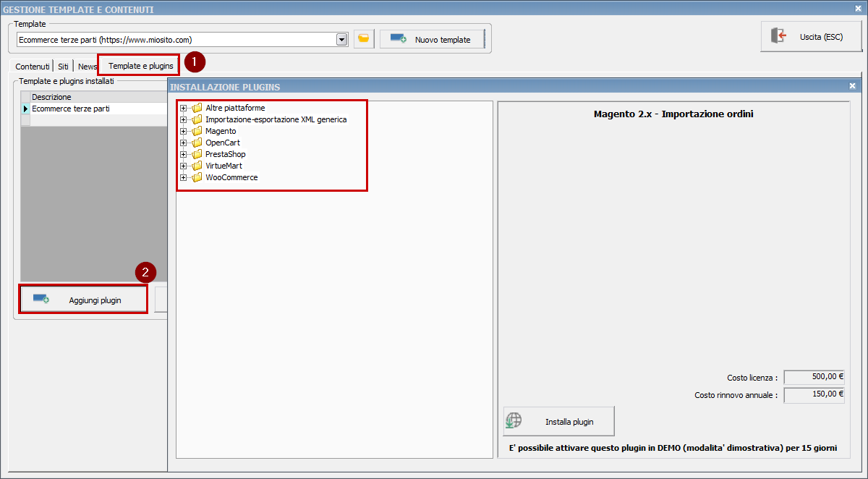The height and width of the screenshot is (479, 868).
Task: Click the PrestaShop folder icon
Action: [x=197, y=154]
